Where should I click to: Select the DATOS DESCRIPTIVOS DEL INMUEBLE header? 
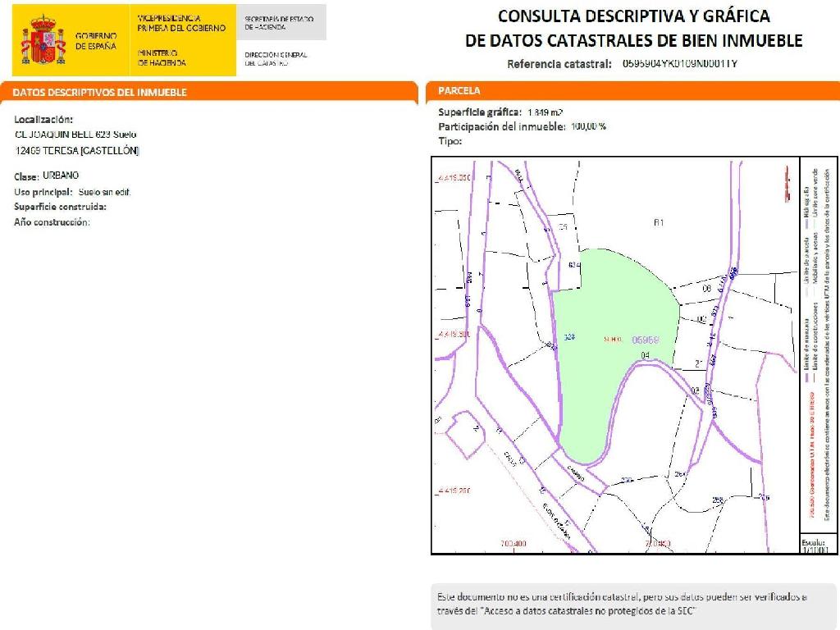99,92
